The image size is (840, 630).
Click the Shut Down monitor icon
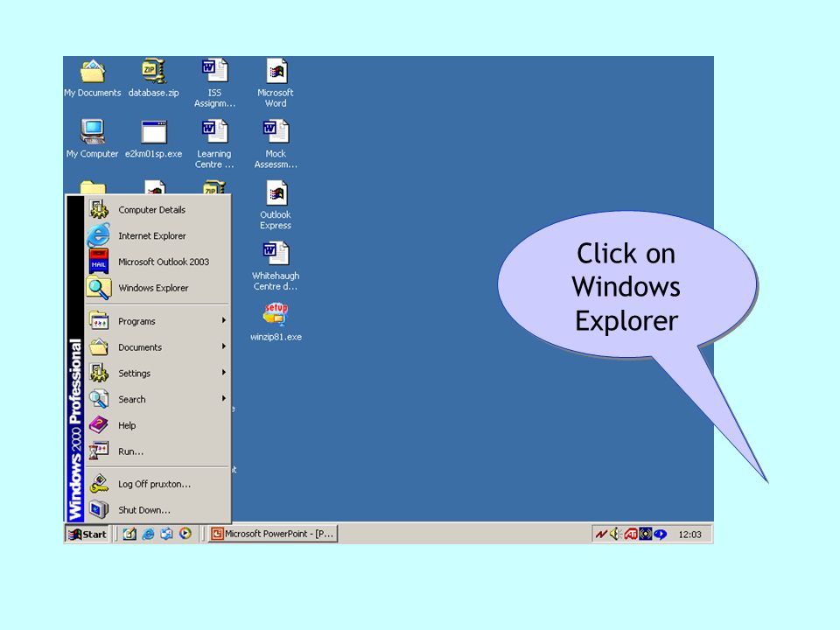pos(99,509)
